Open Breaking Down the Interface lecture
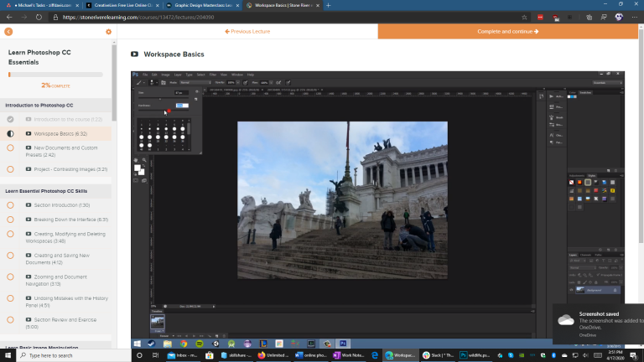The width and height of the screenshot is (644, 362). pyautogui.click(x=70, y=220)
